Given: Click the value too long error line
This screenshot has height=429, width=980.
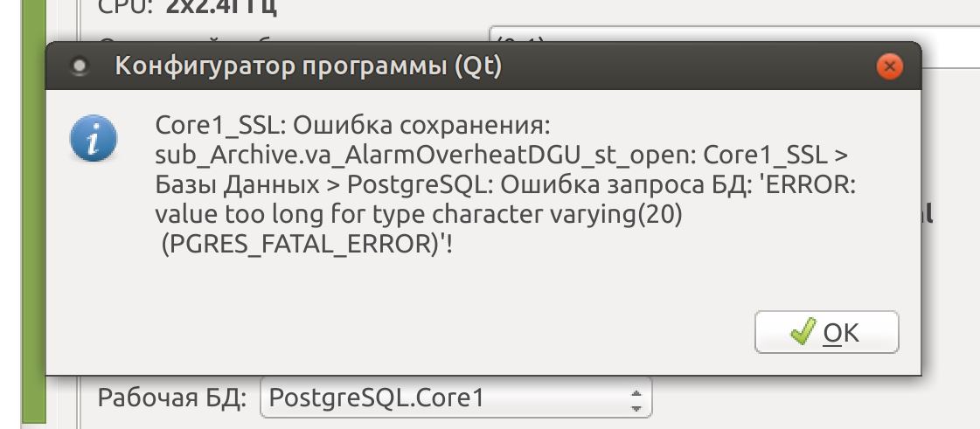Looking at the screenshot, I should click(418, 214).
